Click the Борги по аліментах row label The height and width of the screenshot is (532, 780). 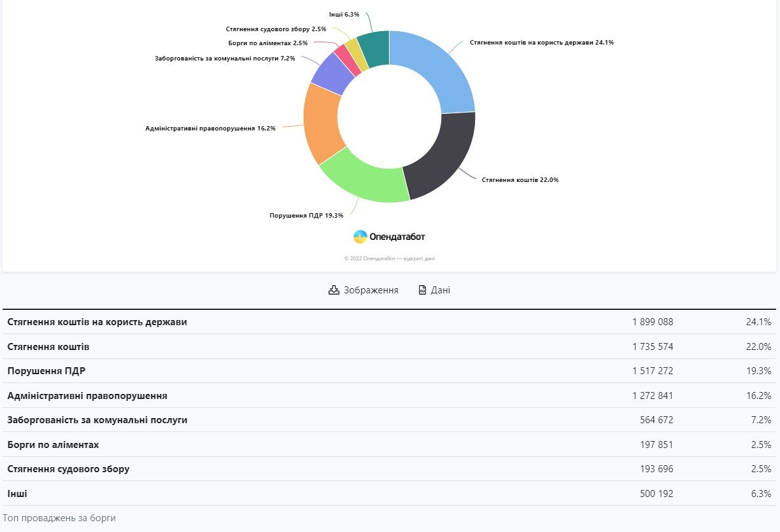(x=53, y=445)
